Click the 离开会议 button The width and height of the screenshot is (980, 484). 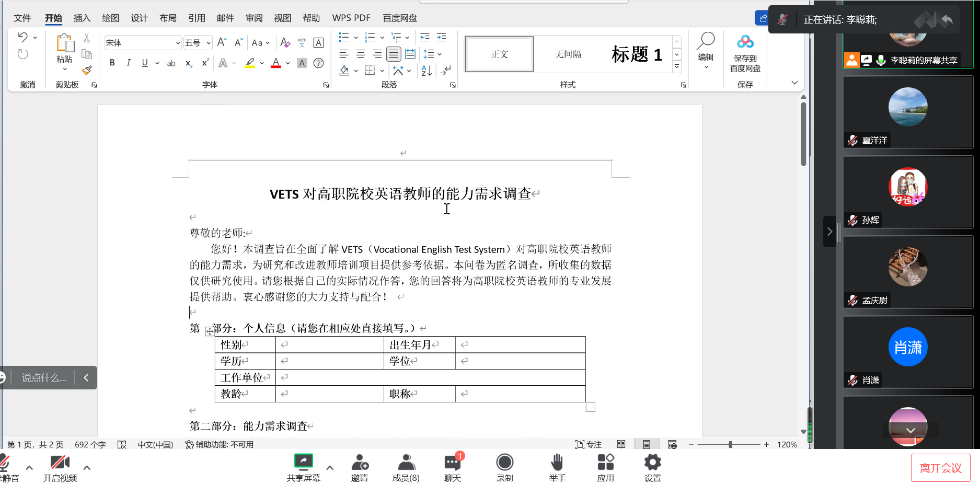tap(940, 468)
